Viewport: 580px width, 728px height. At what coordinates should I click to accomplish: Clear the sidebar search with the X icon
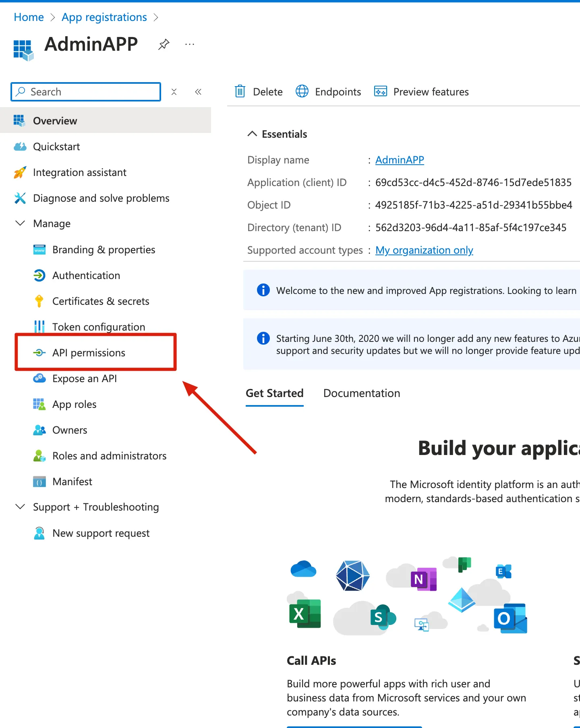click(x=174, y=92)
